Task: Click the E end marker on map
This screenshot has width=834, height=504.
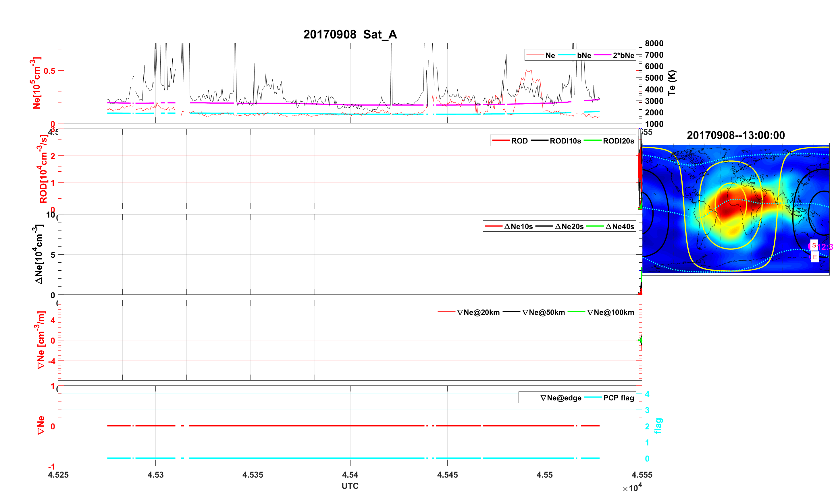Action: pos(815,257)
